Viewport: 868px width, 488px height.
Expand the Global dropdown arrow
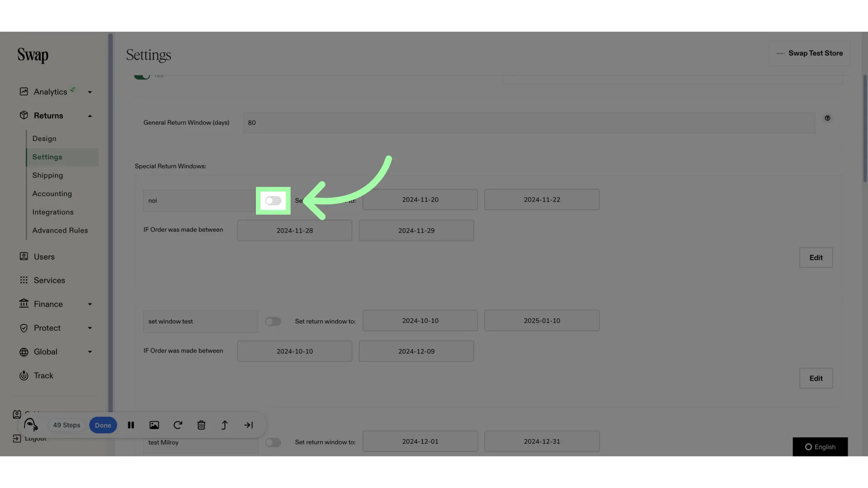click(90, 352)
